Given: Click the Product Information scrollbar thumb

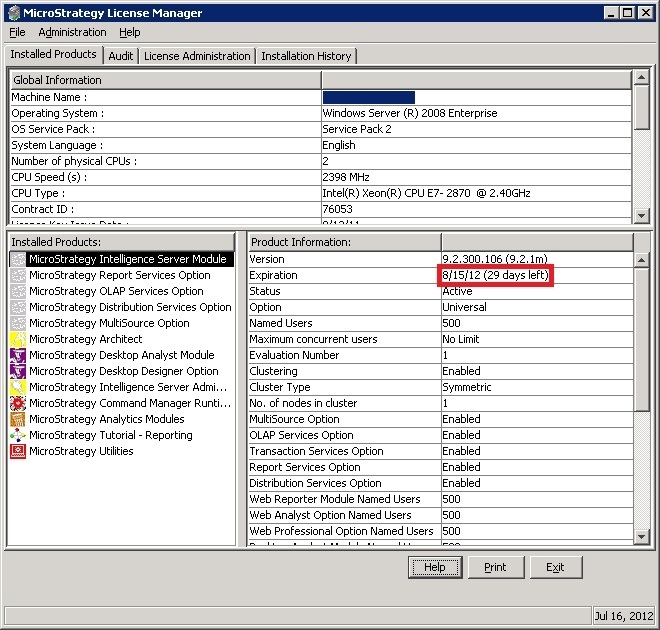Looking at the screenshot, I should point(641,339).
